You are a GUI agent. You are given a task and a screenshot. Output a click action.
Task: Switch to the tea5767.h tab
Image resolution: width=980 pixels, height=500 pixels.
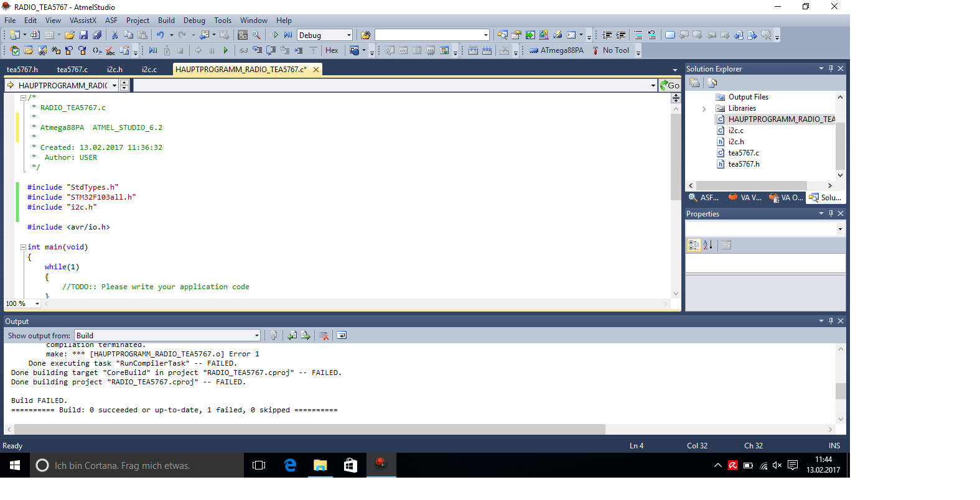(x=22, y=70)
